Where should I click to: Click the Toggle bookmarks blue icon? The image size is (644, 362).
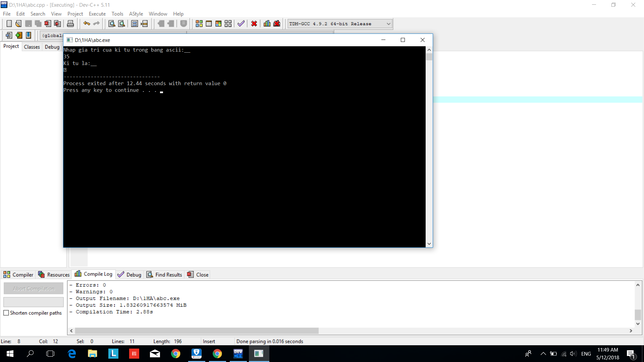tap(29, 35)
